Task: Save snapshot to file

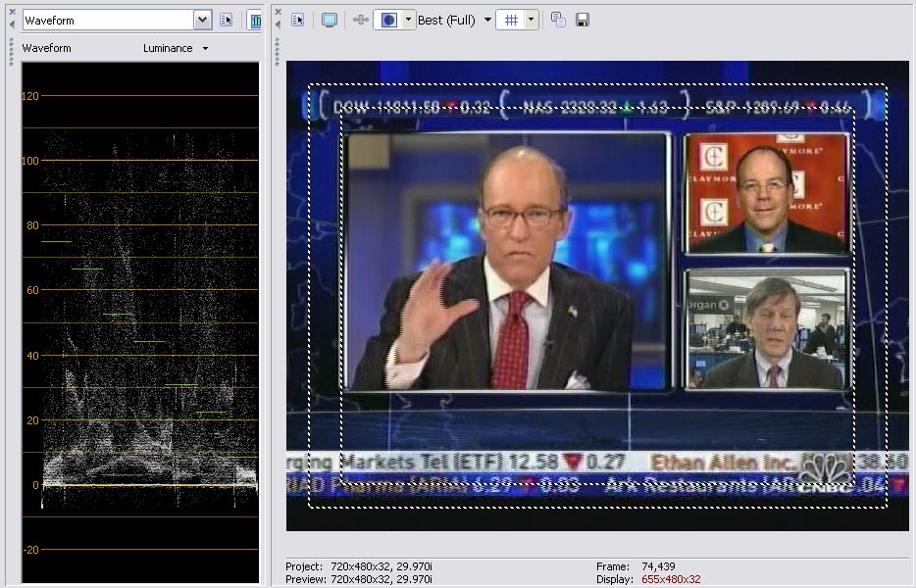Action: point(583,20)
